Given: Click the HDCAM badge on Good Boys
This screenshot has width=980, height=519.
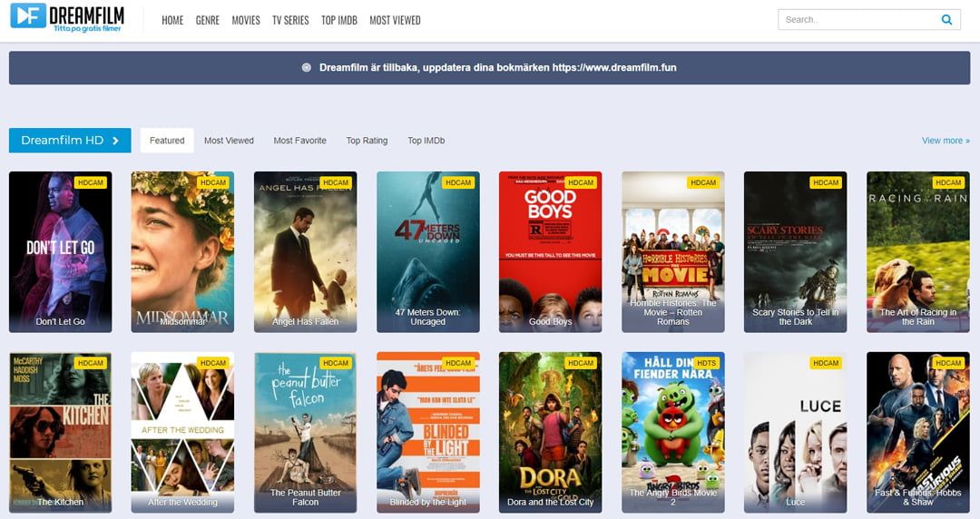Looking at the screenshot, I should 581,182.
